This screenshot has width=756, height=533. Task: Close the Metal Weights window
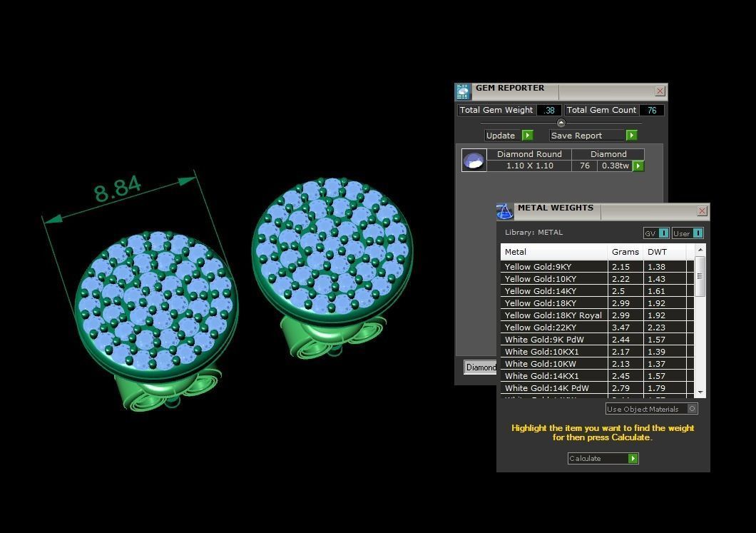(702, 210)
